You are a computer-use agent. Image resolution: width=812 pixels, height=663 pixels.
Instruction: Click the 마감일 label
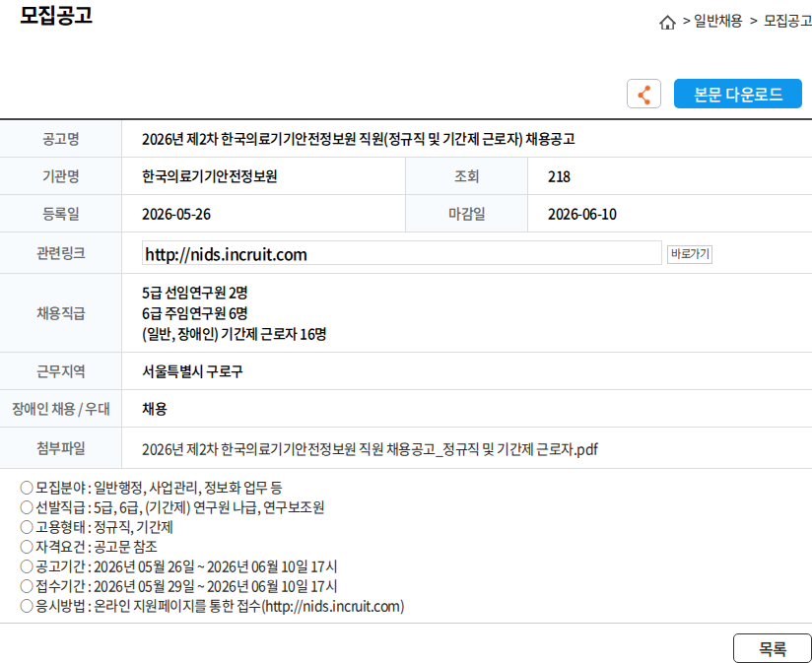[x=466, y=214]
